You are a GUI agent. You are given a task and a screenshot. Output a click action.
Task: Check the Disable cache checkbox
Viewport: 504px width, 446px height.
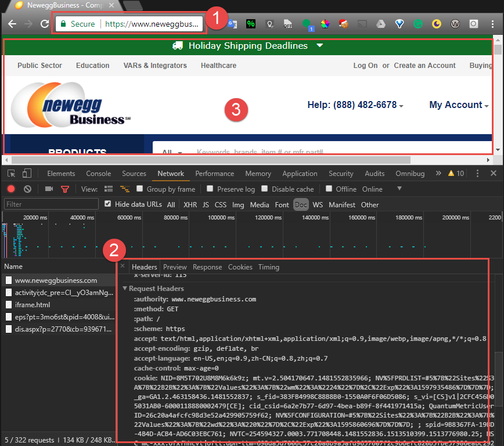(x=265, y=188)
